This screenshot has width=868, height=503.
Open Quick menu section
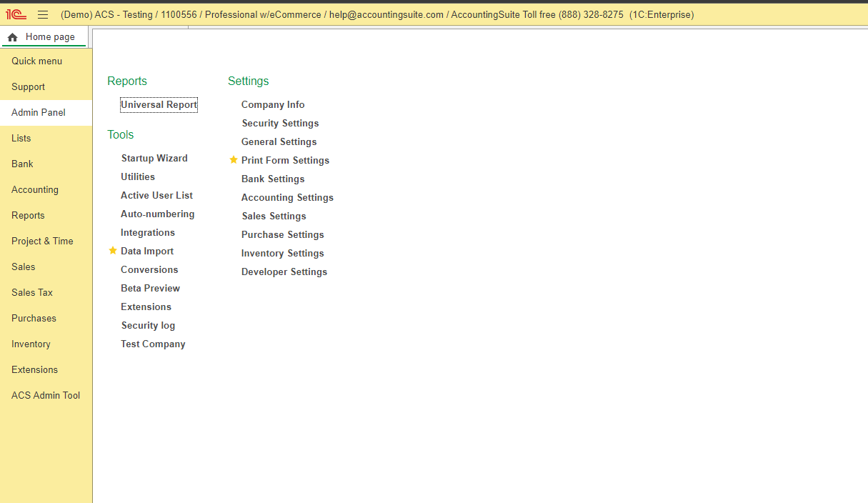click(x=46, y=61)
